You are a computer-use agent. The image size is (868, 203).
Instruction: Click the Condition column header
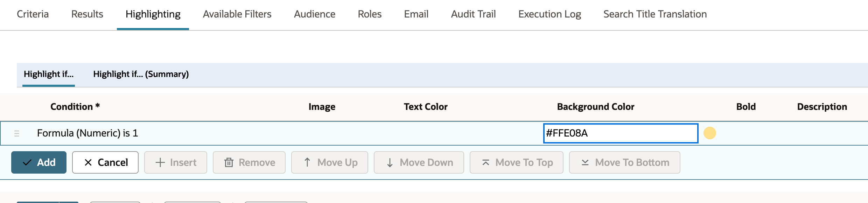click(x=75, y=107)
